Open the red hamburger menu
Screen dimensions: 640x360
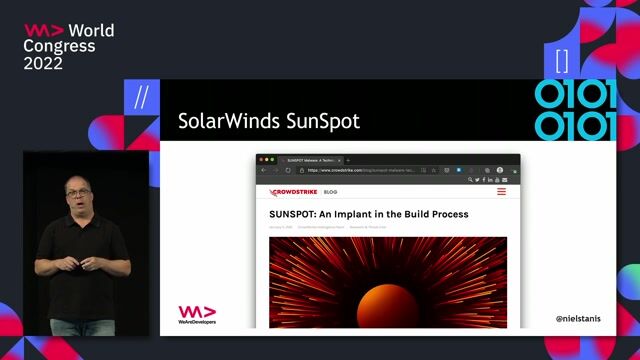[x=501, y=191]
